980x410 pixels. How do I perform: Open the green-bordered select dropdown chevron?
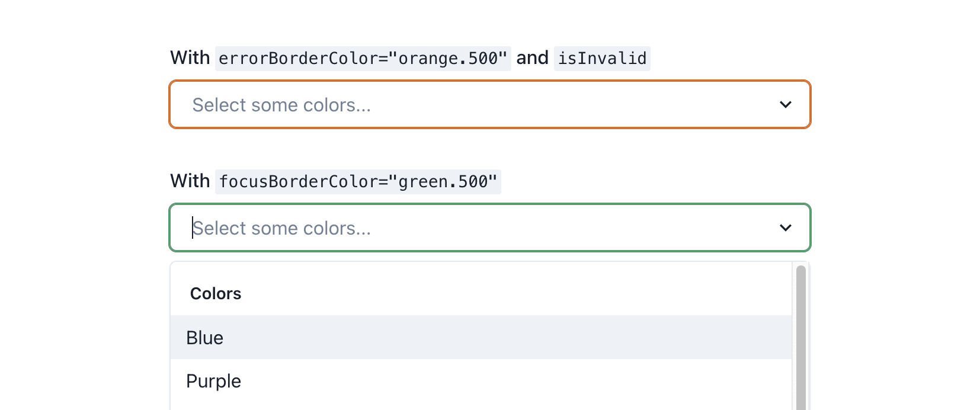point(786,228)
